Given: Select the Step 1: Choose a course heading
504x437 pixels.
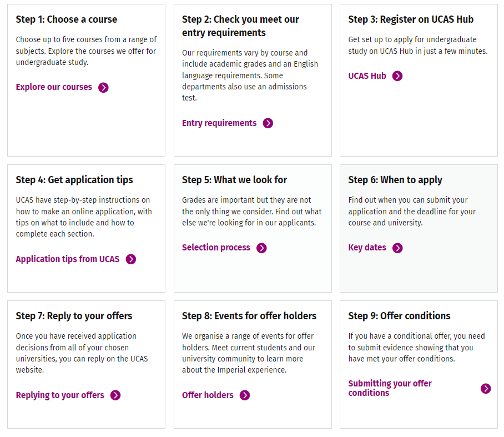Looking at the screenshot, I should coord(67,19).
